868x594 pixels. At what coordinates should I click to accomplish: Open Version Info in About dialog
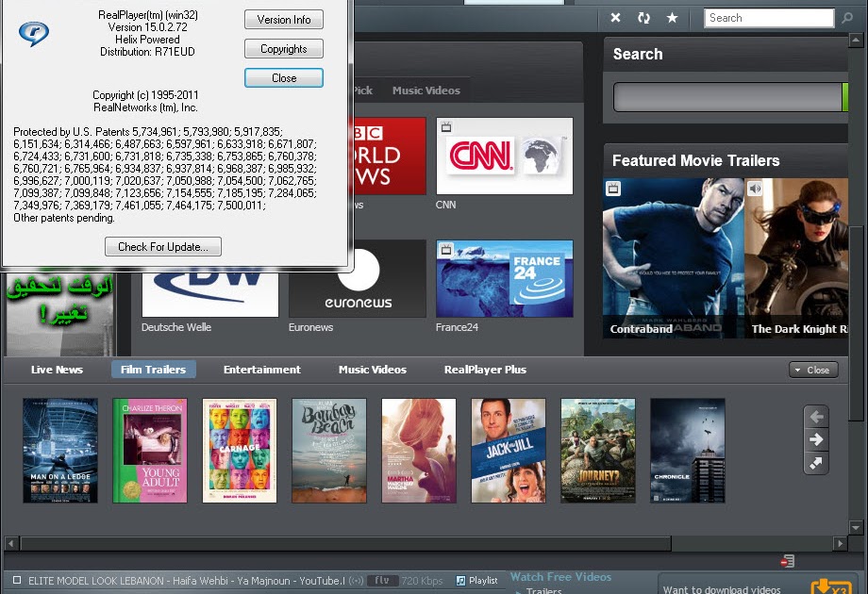point(284,20)
